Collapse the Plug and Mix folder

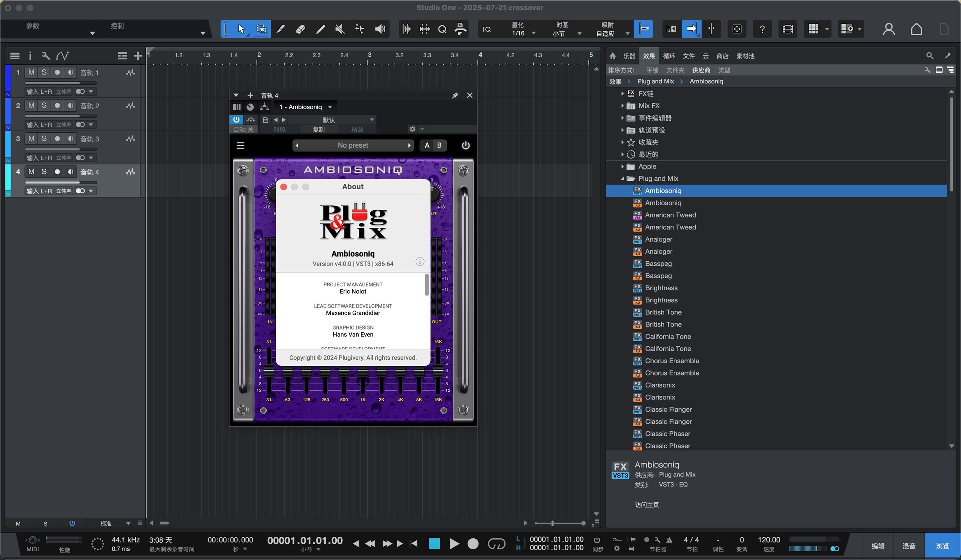click(622, 179)
